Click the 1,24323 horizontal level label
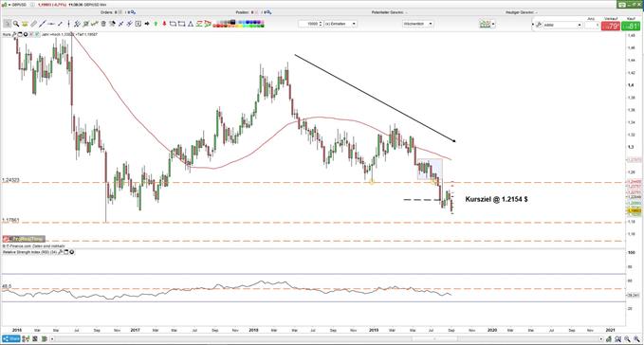Screen dimensions: 644x345 click(x=10, y=180)
